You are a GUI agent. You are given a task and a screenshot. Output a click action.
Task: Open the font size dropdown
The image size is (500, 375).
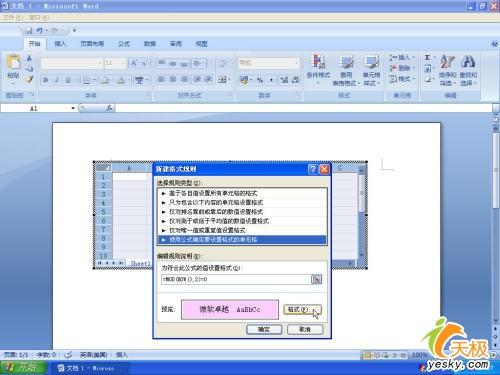[123, 63]
